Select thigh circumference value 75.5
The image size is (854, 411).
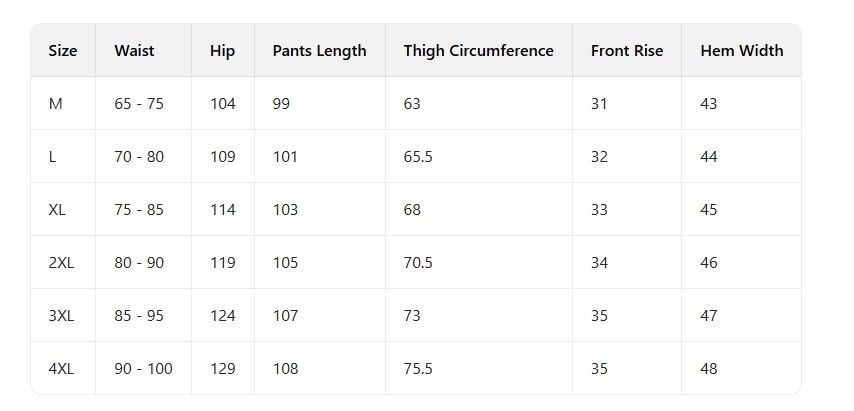pyautogui.click(x=418, y=369)
